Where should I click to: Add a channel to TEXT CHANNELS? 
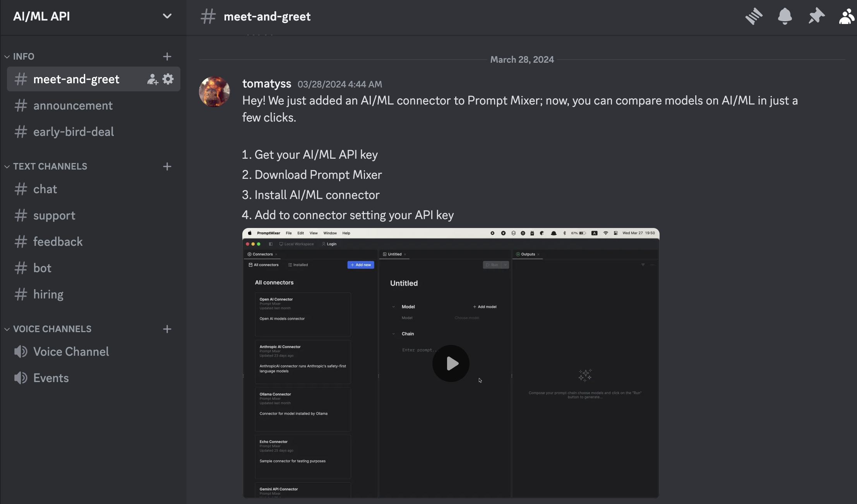coord(167,166)
